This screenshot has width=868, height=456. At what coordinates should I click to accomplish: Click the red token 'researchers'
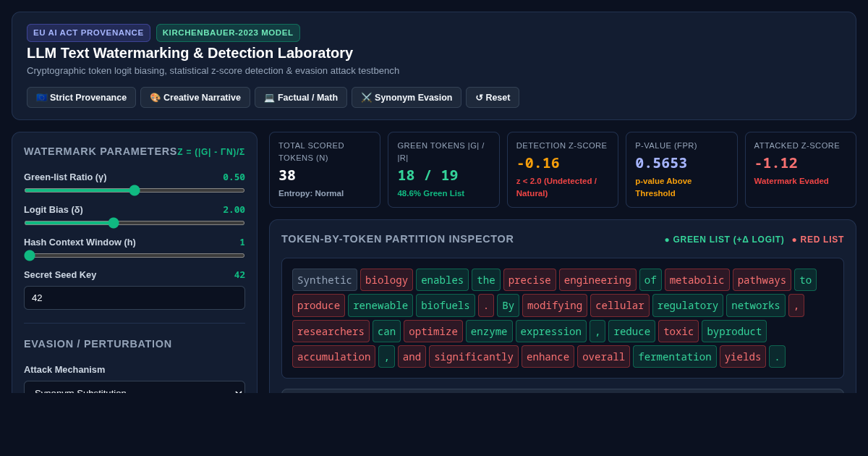pyautogui.click(x=331, y=332)
